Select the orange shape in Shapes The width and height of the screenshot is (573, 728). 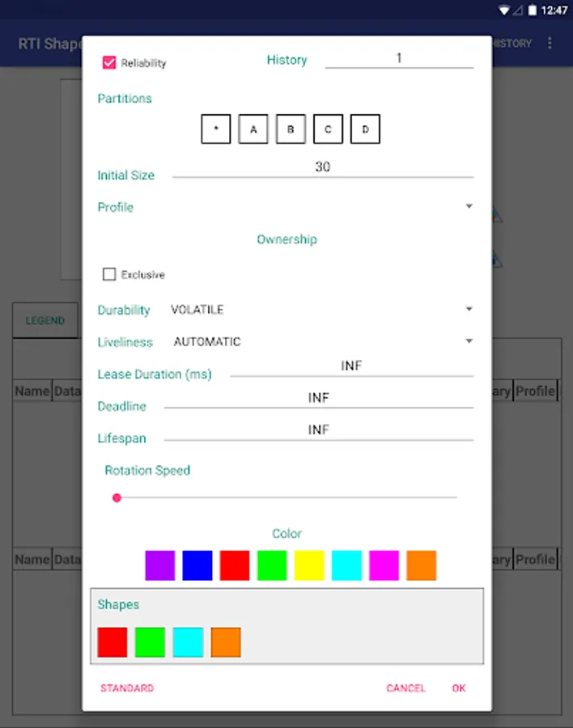click(226, 642)
